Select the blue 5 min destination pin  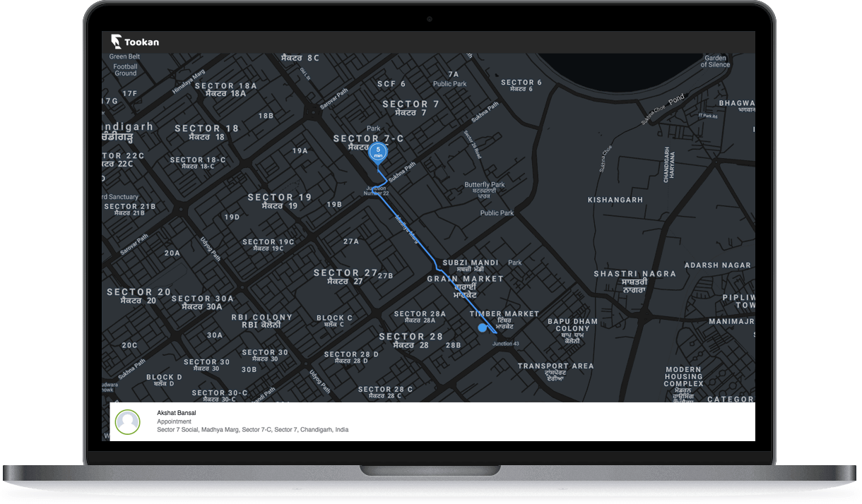pyautogui.click(x=378, y=152)
